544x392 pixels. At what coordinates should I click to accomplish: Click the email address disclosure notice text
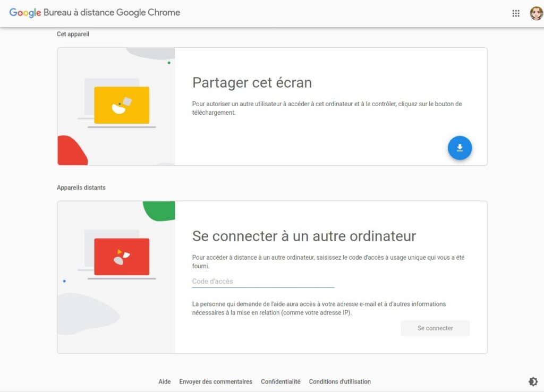[319, 309]
